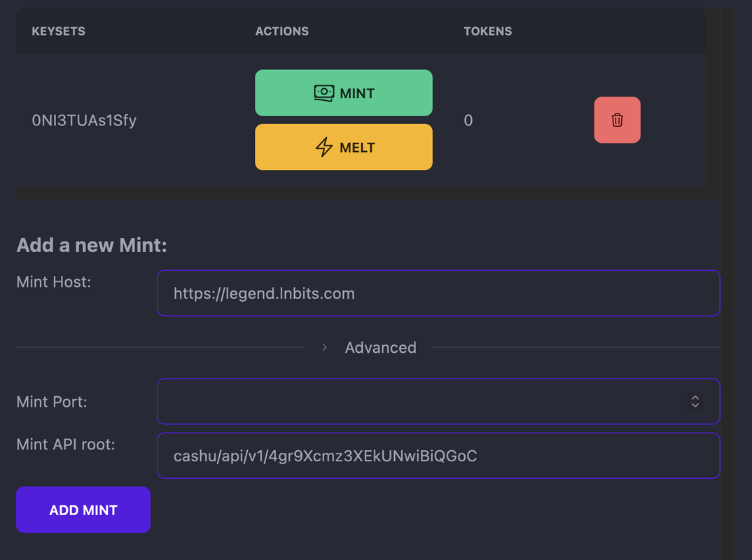752x560 pixels.
Task: Focus the empty Mint Port field
Action: tap(438, 401)
